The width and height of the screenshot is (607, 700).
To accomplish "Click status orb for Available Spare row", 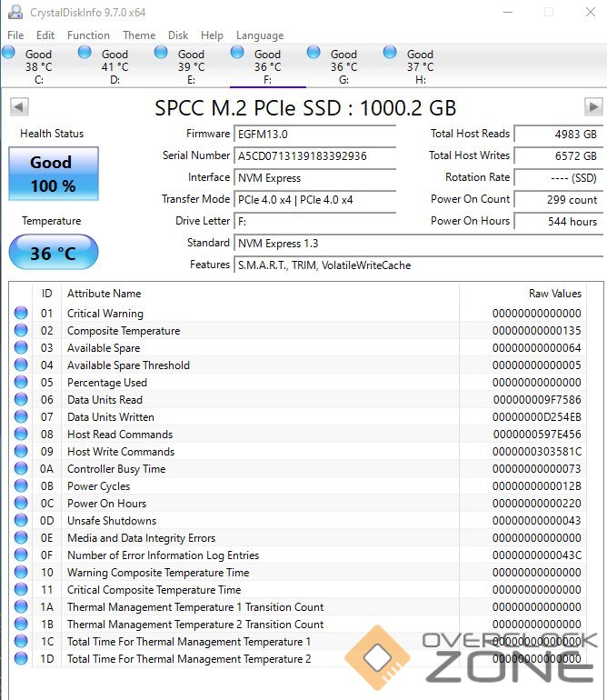I will (21, 347).
